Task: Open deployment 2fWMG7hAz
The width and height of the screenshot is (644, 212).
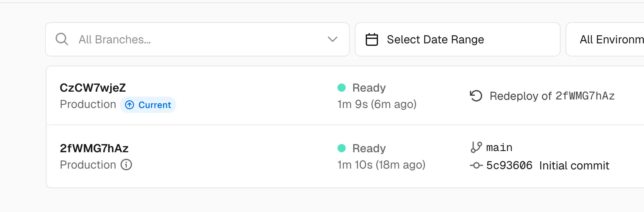Action: pyautogui.click(x=94, y=148)
